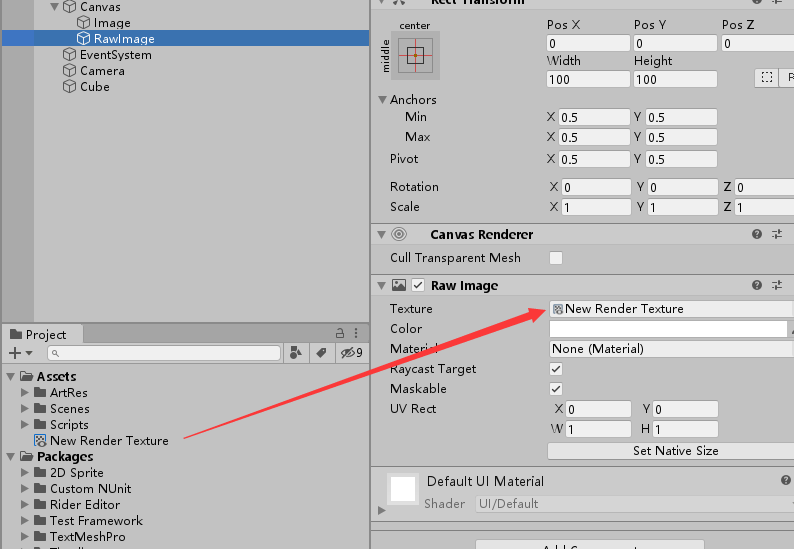
Task: Enable Cull Transparent Mesh checkbox
Action: point(556,258)
